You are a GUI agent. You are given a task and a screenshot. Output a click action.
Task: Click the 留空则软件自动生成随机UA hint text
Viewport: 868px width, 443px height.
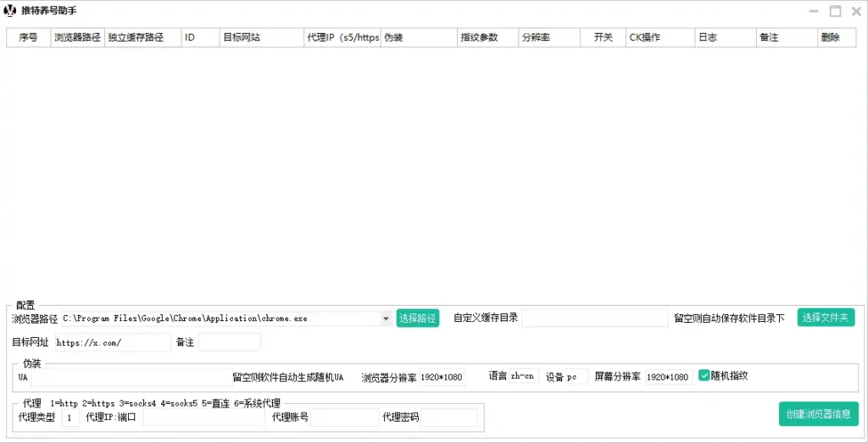[x=288, y=377]
